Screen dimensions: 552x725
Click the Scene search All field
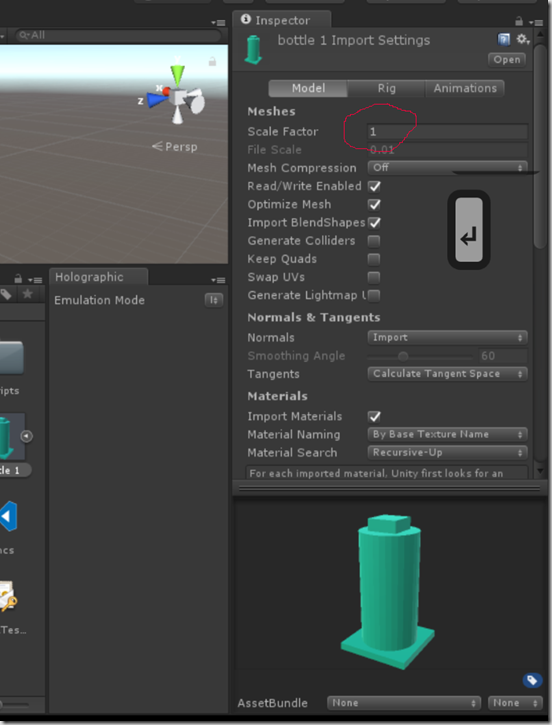pyautogui.click(x=118, y=35)
